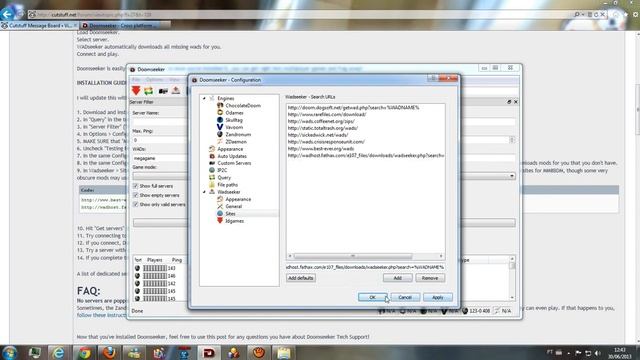This screenshot has width=640, height=360.
Task: Select ZDaemon engine in configuration tree
Action: (x=236, y=142)
